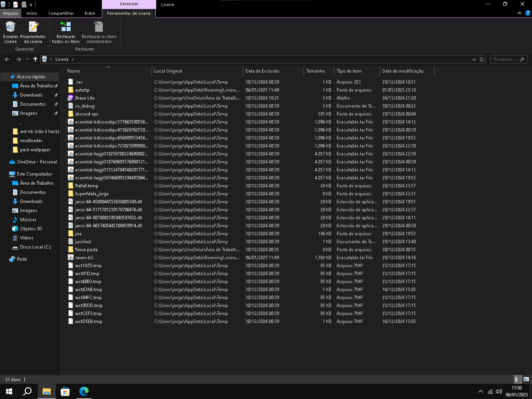Screen dimensions: 532x399
Task: Select the Ferramentas de Lixeira tab
Action: [x=129, y=13]
